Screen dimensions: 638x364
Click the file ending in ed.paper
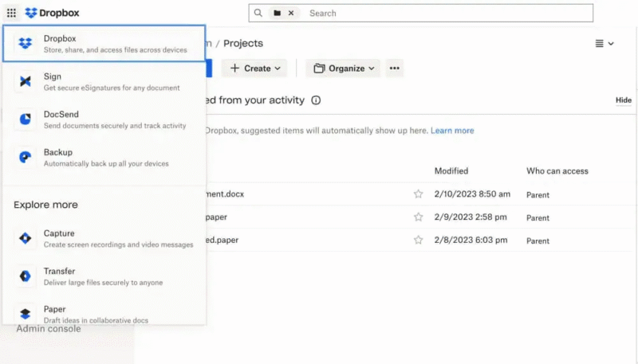pyautogui.click(x=222, y=240)
